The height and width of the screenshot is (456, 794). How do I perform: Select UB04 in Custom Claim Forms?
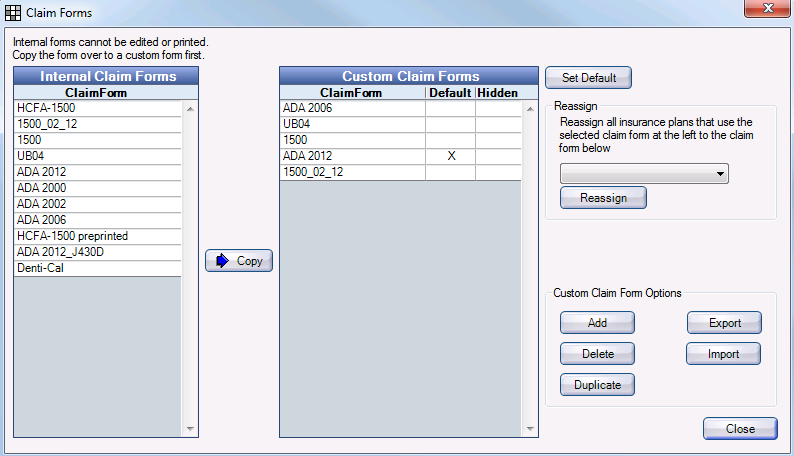click(401, 124)
